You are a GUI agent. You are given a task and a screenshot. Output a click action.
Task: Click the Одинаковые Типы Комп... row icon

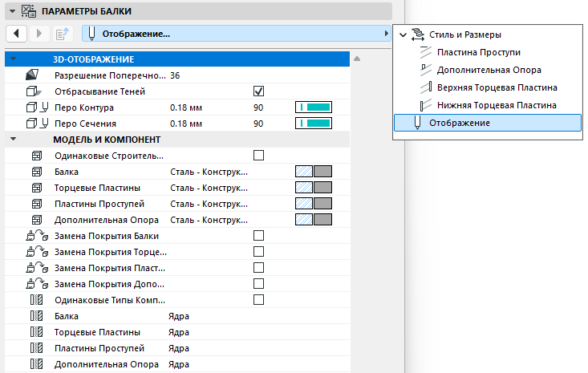click(36, 300)
